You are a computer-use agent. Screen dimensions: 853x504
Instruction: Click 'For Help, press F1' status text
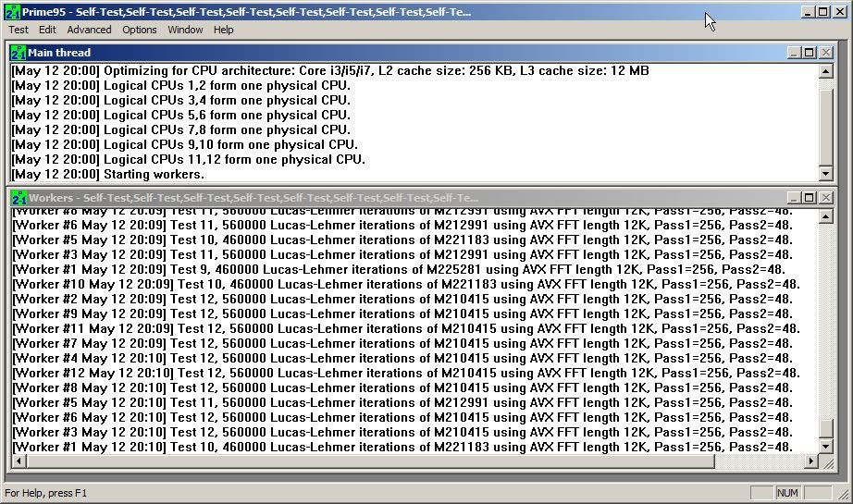[45, 493]
